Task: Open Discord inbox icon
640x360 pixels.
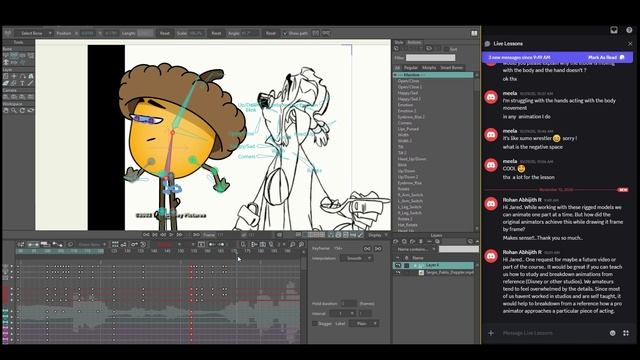Action: click(614, 30)
